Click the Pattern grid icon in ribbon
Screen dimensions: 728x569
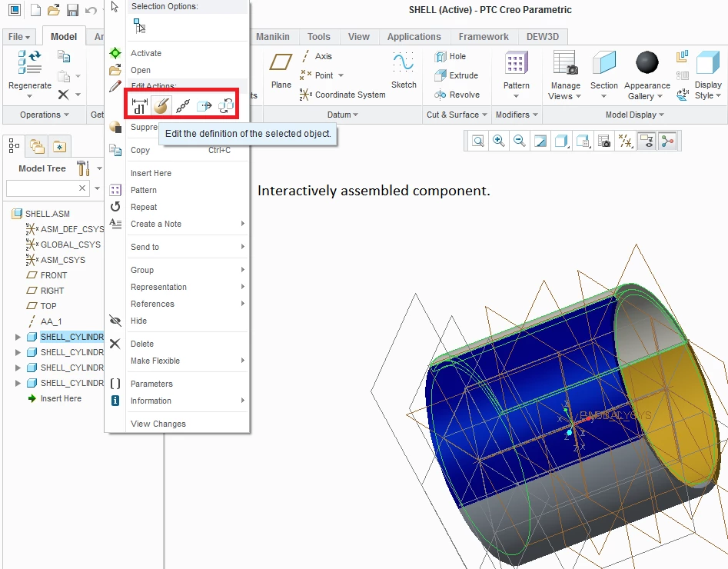[517, 62]
